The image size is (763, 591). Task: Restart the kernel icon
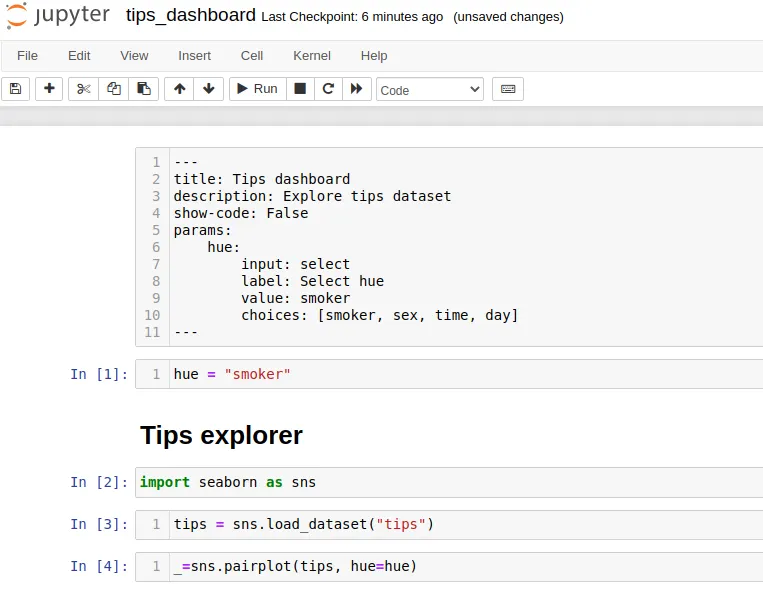click(x=328, y=89)
